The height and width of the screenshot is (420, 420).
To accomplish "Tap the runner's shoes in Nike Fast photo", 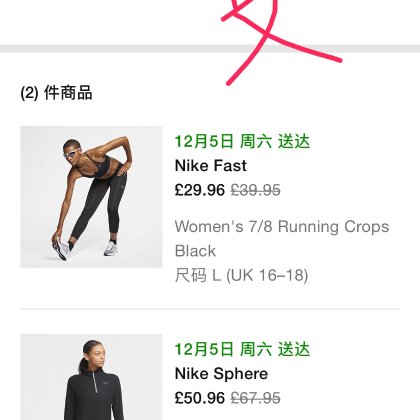I will (85, 249).
